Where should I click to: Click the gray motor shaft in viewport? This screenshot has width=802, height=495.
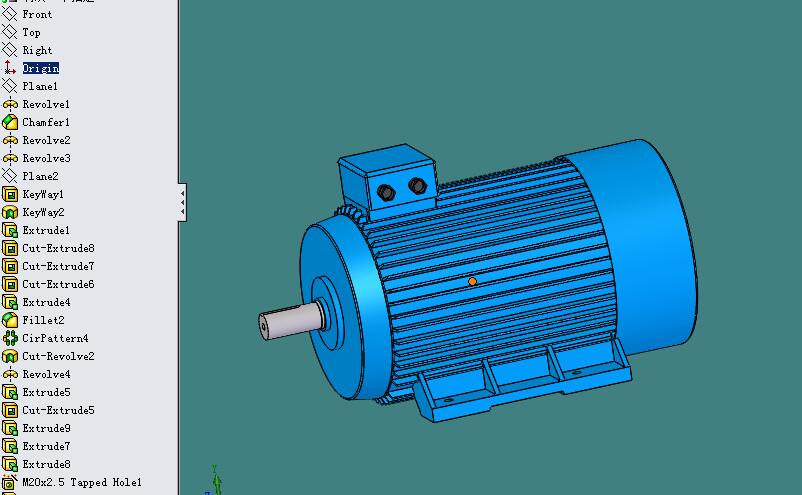point(291,321)
